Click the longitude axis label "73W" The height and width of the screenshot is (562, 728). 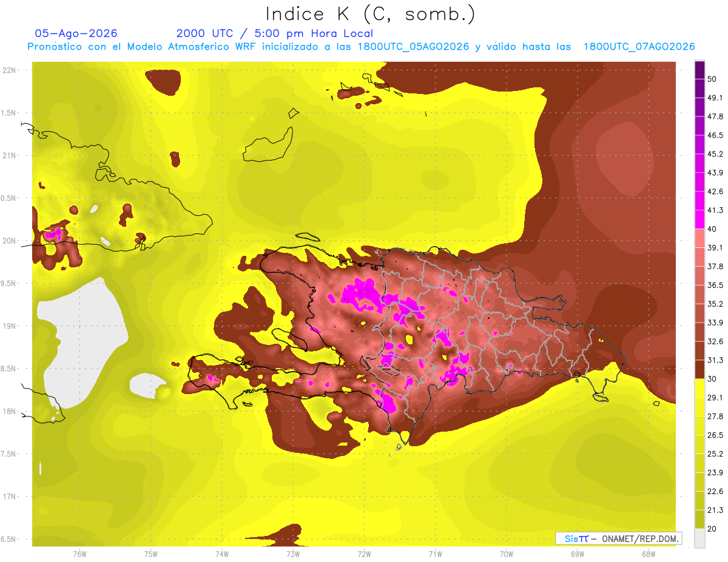293,554
